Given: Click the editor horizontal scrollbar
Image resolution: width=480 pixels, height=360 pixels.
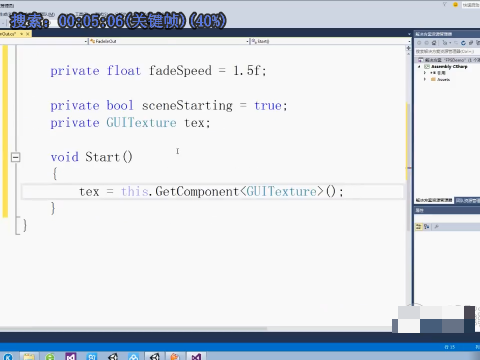Looking at the screenshot, I should pyautogui.click(x=133, y=328).
